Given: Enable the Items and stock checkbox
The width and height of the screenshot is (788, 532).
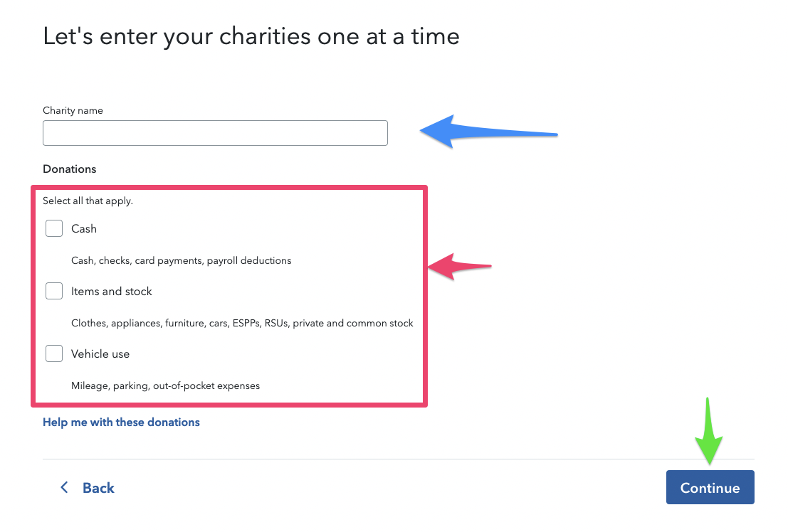Looking at the screenshot, I should (x=54, y=291).
